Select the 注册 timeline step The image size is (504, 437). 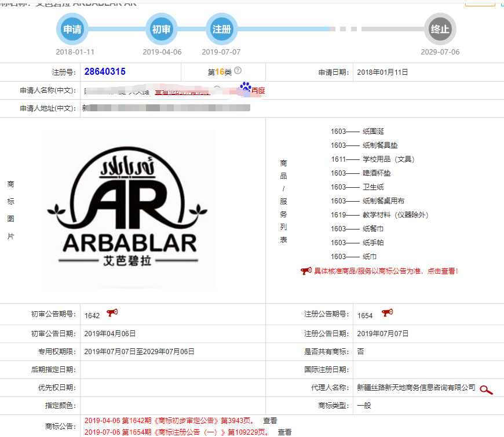222,29
